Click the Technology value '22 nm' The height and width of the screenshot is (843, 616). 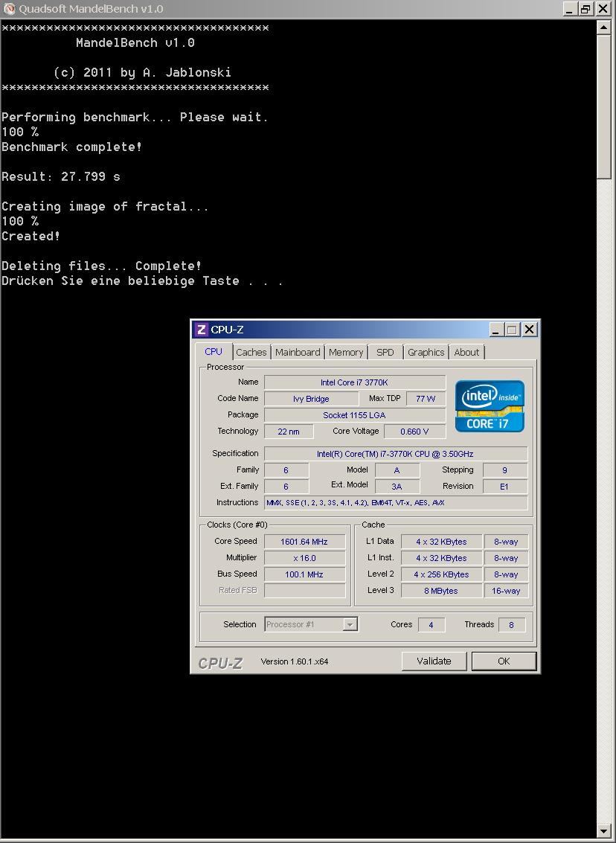pyautogui.click(x=289, y=432)
